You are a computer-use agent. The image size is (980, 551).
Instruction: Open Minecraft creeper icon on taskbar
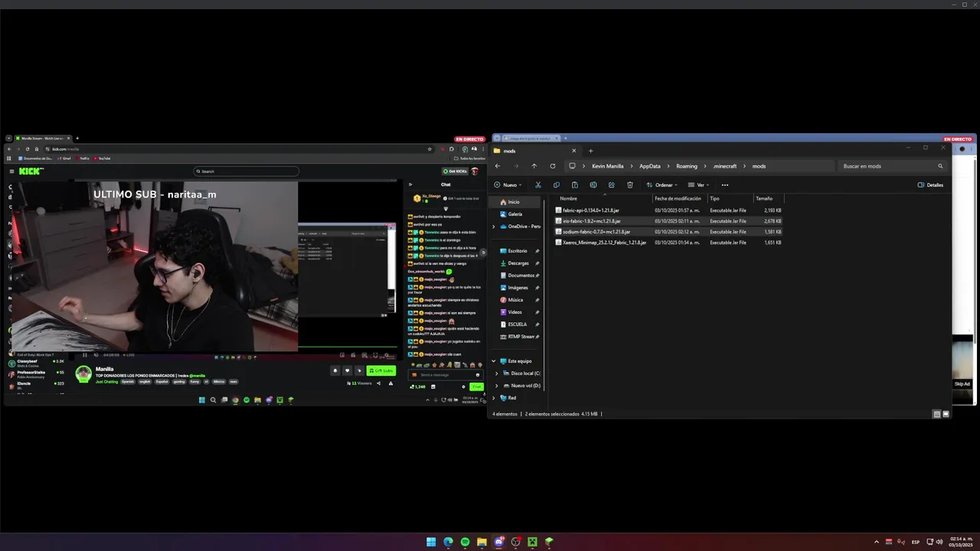(532, 542)
